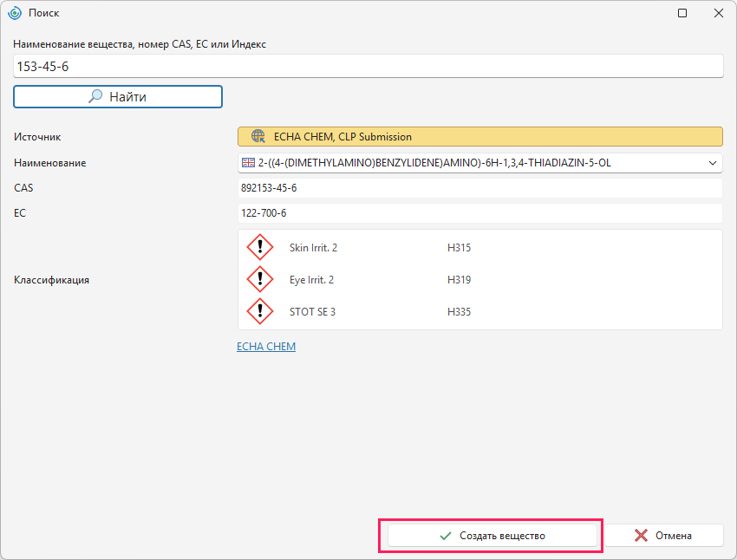This screenshot has height=560, width=737.
Task: Click the yellow ECHA CHEM, CLP Submission bar
Action: (x=479, y=137)
